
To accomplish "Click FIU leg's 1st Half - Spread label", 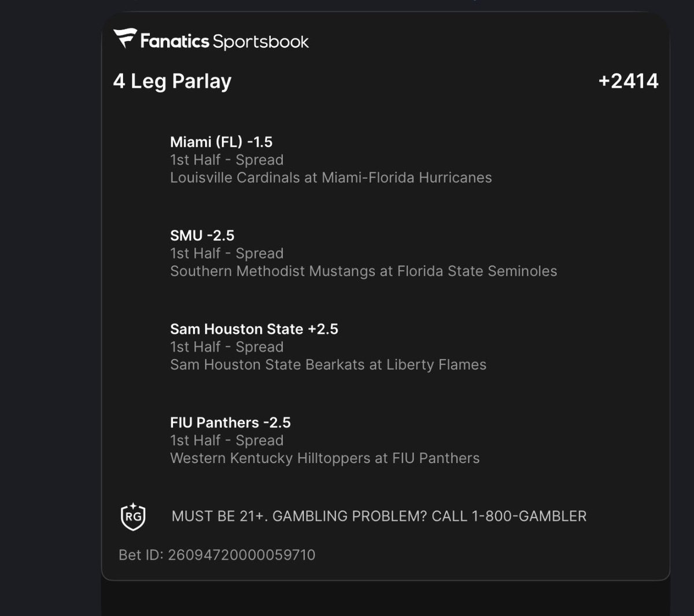I will coord(227,441).
